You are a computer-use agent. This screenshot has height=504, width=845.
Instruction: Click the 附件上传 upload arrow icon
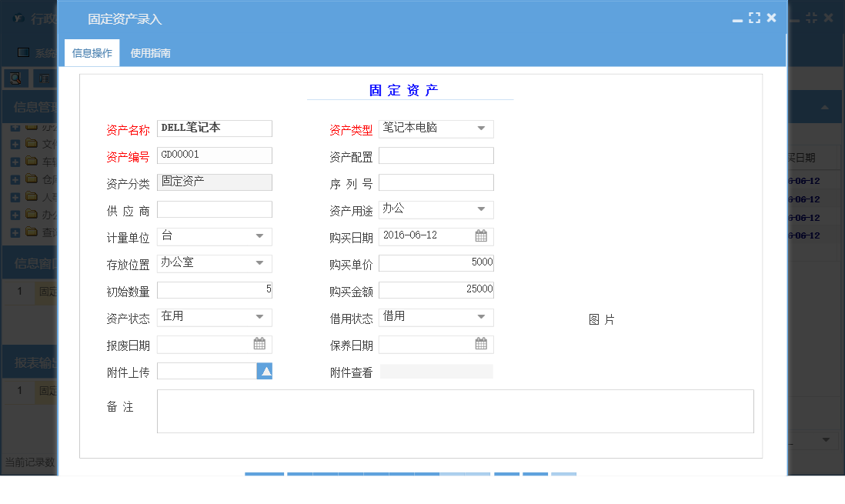pos(265,371)
